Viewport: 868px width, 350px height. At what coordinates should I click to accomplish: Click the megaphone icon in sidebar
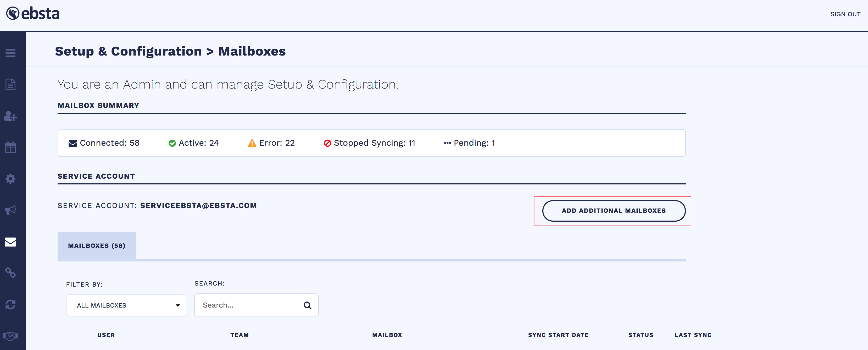[10, 210]
